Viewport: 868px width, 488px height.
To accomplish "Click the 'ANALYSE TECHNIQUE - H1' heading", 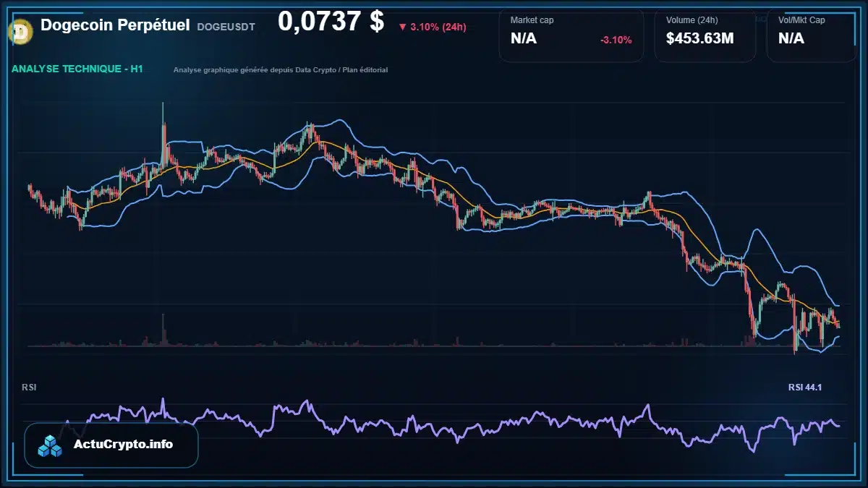I will coord(77,69).
